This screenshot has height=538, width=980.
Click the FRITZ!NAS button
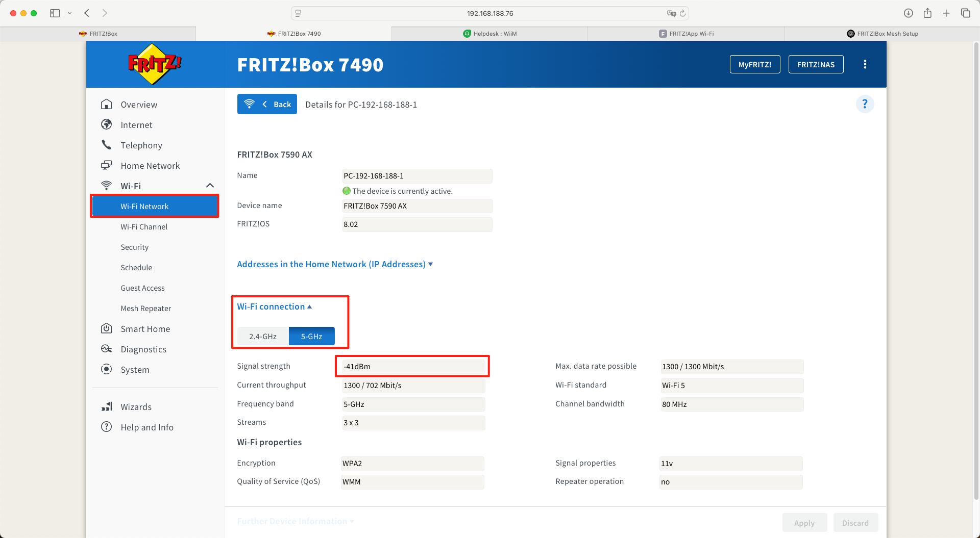click(816, 64)
